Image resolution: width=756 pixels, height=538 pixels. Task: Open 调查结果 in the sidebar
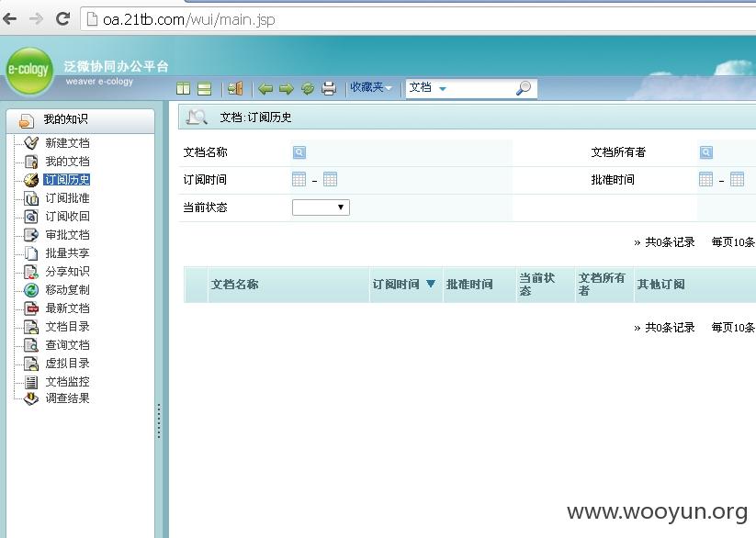click(67, 398)
